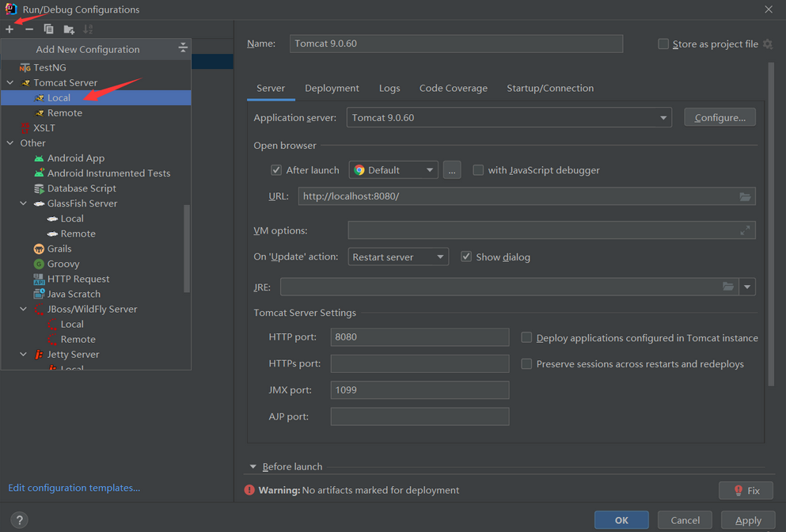Click the JRE browse folder icon
The image size is (786, 532).
pyautogui.click(x=728, y=287)
